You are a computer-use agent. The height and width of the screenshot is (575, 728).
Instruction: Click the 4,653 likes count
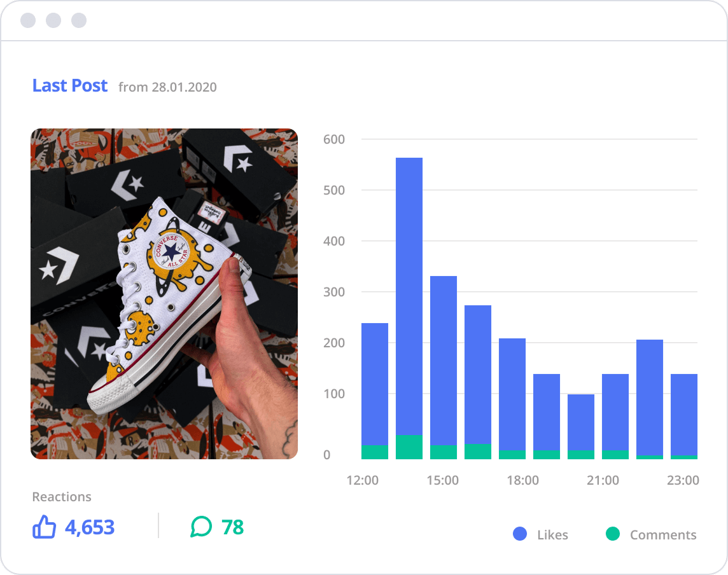click(x=90, y=527)
